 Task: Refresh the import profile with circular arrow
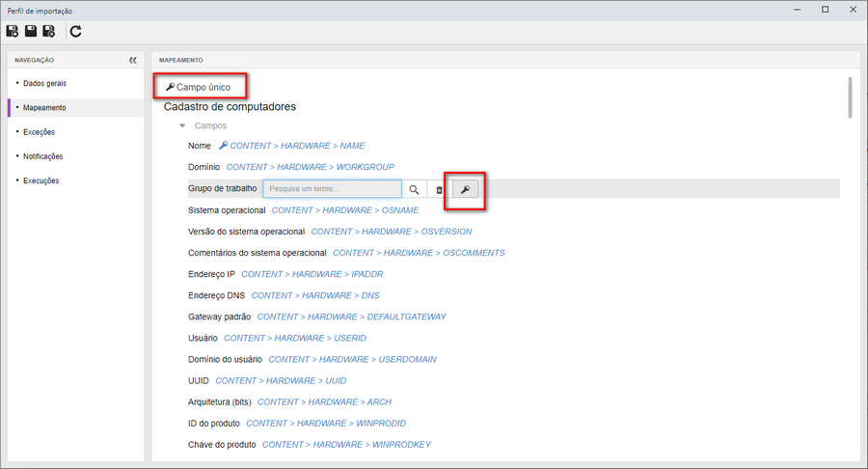(x=76, y=32)
